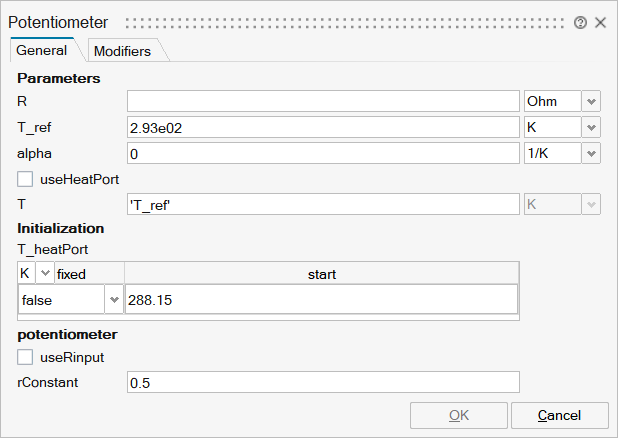This screenshot has height=438, width=618.
Task: Click the rConstant input field
Action: (323, 382)
